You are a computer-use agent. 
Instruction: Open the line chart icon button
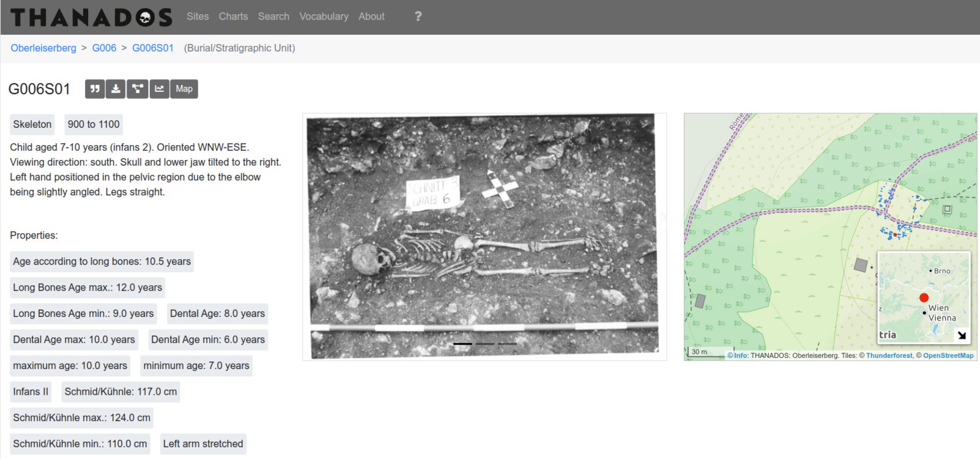click(159, 89)
